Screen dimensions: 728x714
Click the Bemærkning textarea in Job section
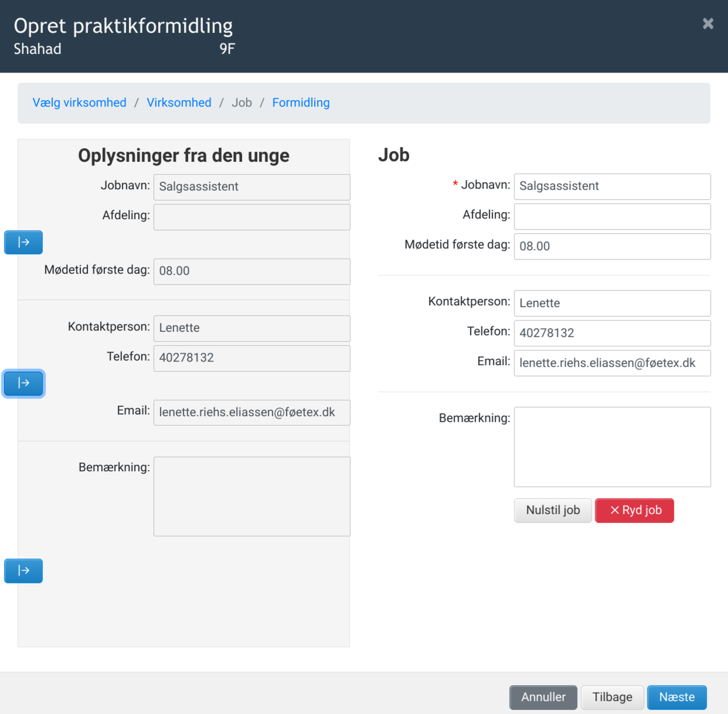click(612, 447)
